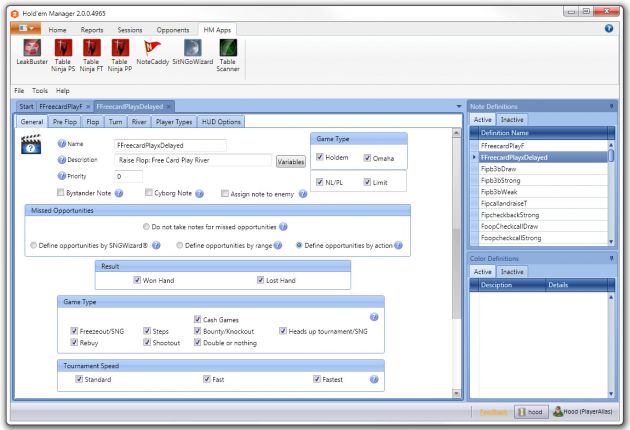The image size is (630, 430).
Task: Toggle the Holdem checkbox
Action: tap(320, 157)
